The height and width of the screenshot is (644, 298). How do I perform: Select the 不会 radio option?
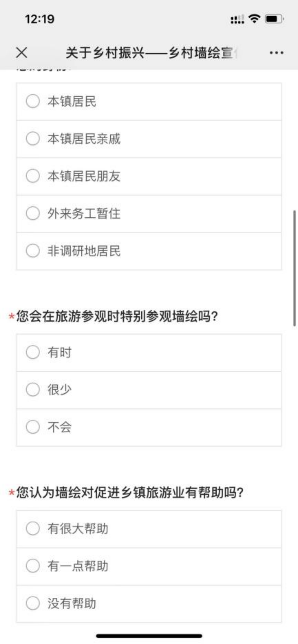(x=33, y=427)
